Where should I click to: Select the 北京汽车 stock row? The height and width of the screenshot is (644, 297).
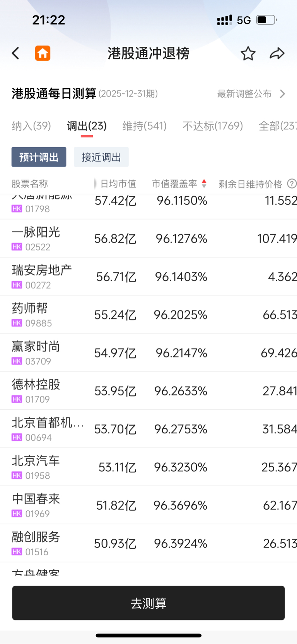[x=148, y=467]
